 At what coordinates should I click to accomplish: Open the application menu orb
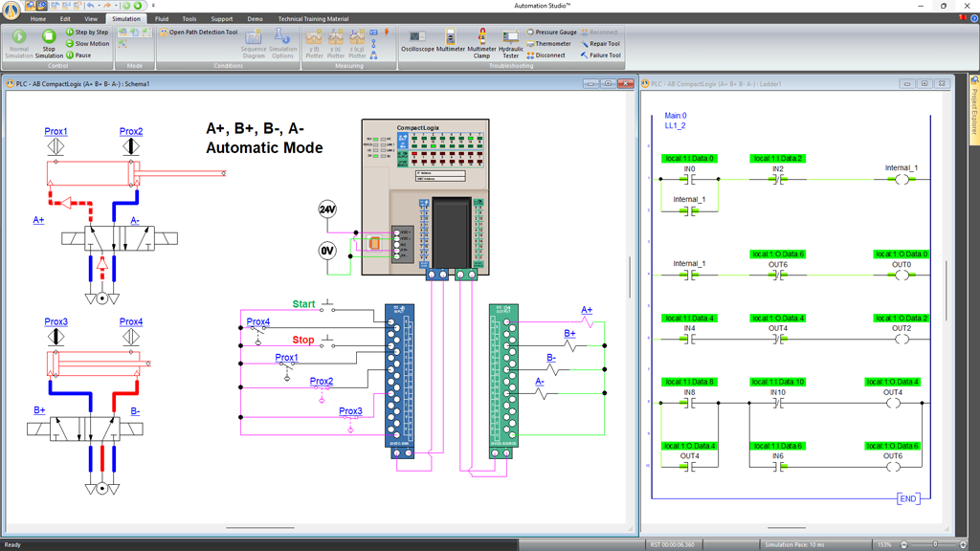click(x=11, y=11)
